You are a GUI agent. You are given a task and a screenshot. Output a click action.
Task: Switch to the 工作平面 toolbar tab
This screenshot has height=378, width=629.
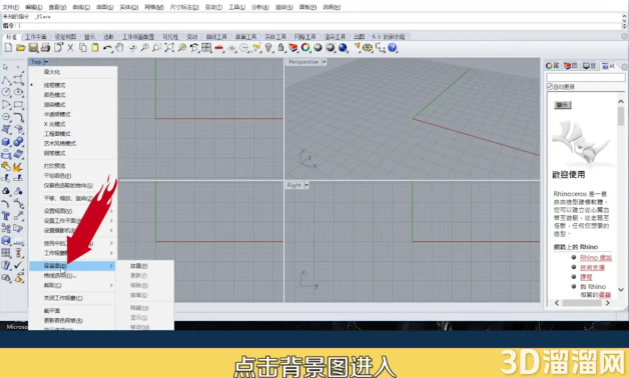click(x=35, y=37)
